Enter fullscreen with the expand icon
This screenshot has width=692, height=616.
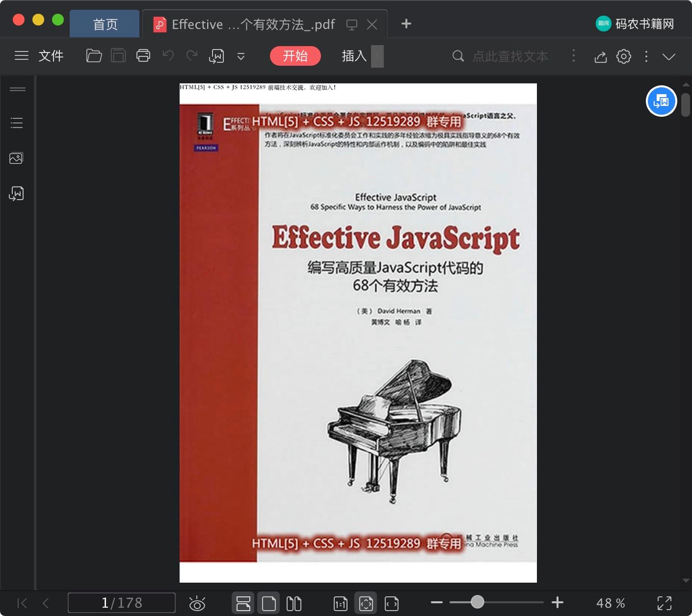665,603
